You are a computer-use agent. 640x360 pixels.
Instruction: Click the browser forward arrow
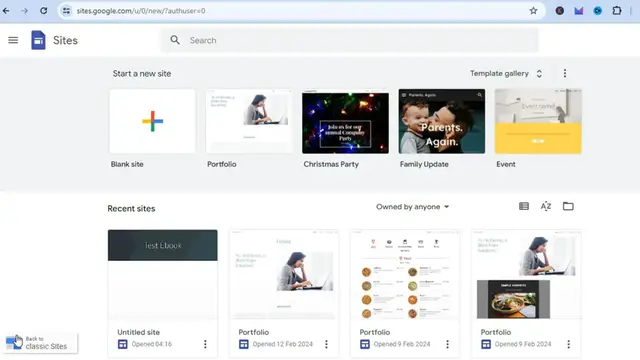click(24, 11)
